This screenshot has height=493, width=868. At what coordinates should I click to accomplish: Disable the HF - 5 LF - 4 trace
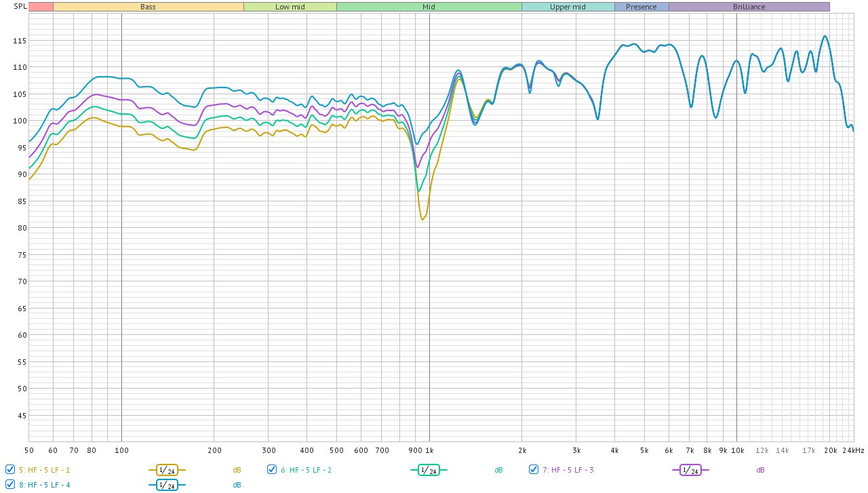coord(10,484)
